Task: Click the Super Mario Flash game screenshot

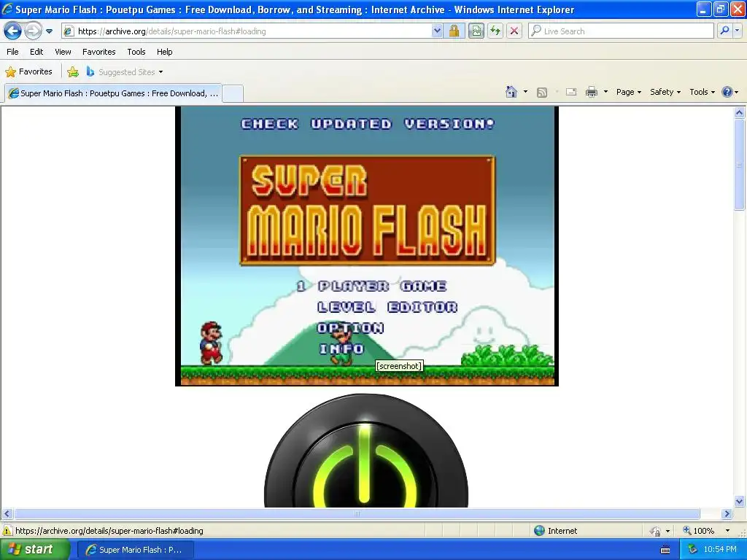Action: (367, 246)
